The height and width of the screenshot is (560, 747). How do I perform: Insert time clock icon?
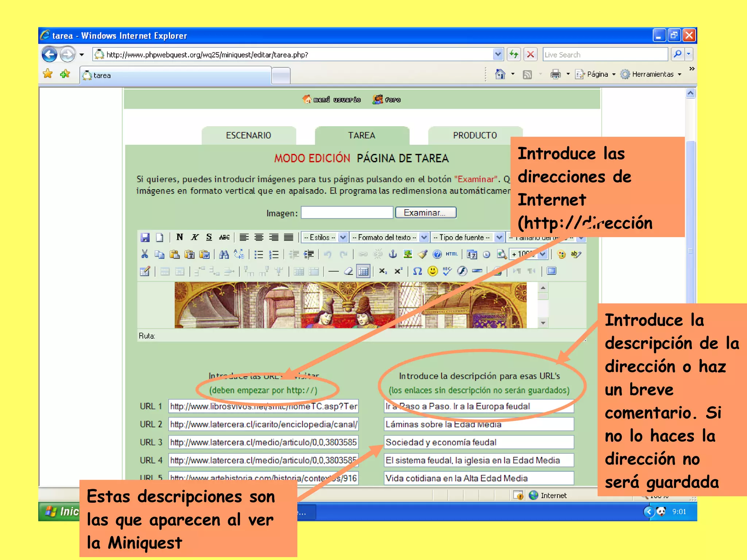[487, 254]
